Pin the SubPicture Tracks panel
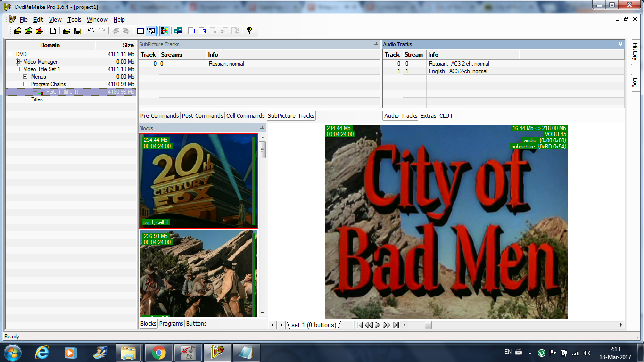The width and height of the screenshot is (644, 362). tap(376, 44)
